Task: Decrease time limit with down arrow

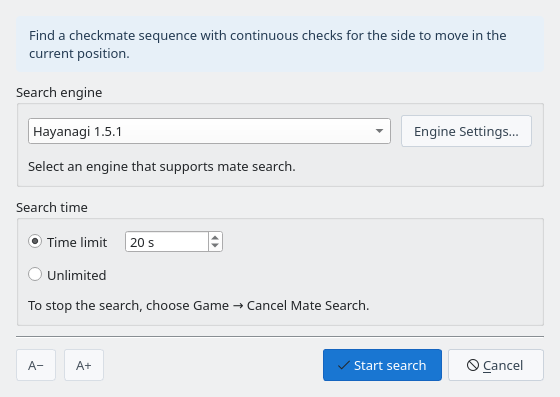Action: 215,246
